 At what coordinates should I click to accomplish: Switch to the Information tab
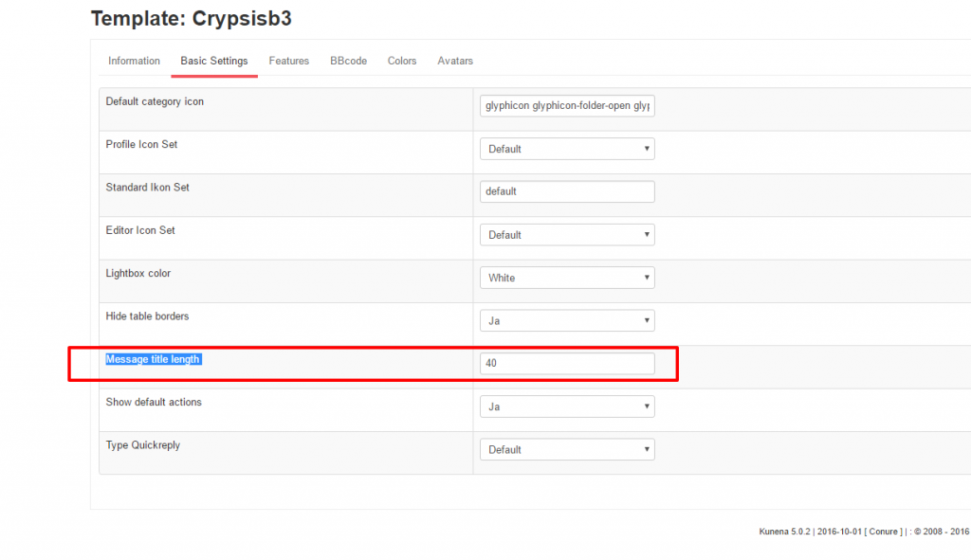pos(134,61)
